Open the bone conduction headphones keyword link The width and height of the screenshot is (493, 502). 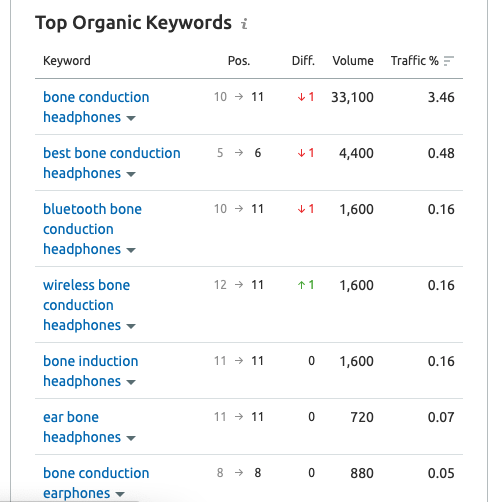(x=96, y=107)
